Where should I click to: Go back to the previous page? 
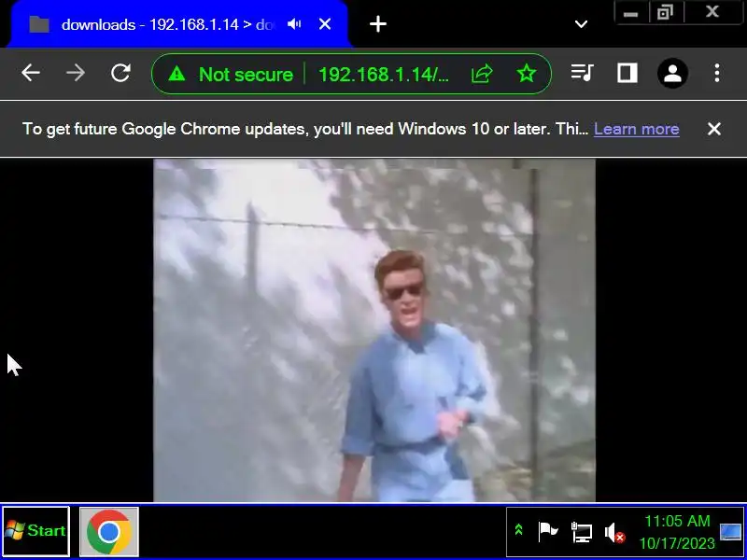tap(31, 74)
